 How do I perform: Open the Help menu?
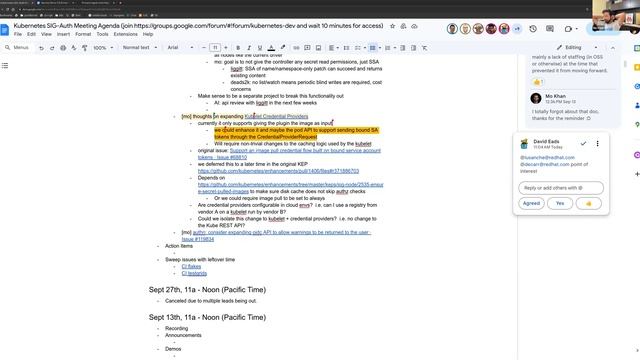(148, 34)
